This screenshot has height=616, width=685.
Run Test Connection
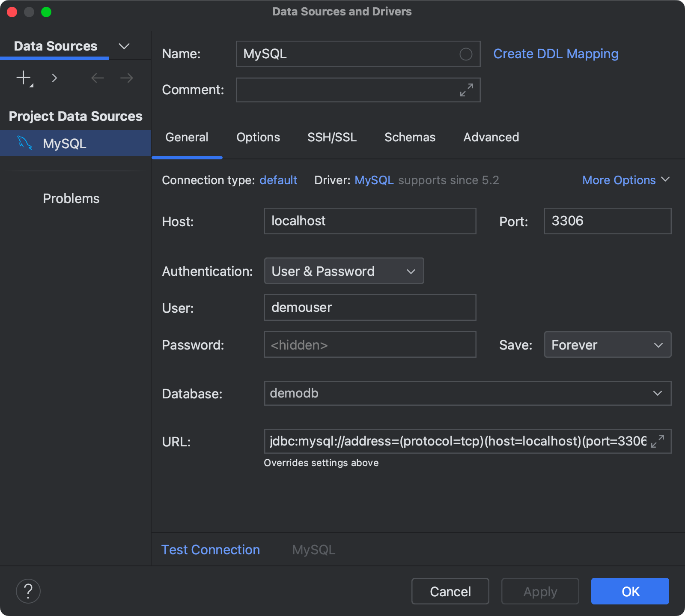point(210,550)
